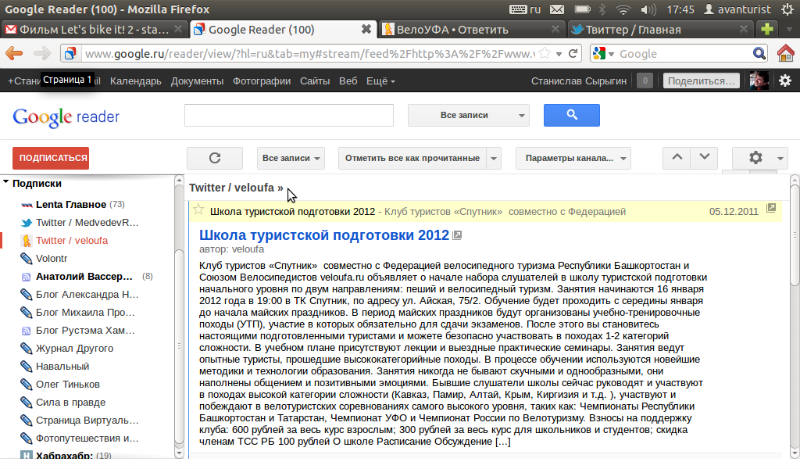Select the Олег Тиньков subscription
800x469 pixels.
[67, 384]
